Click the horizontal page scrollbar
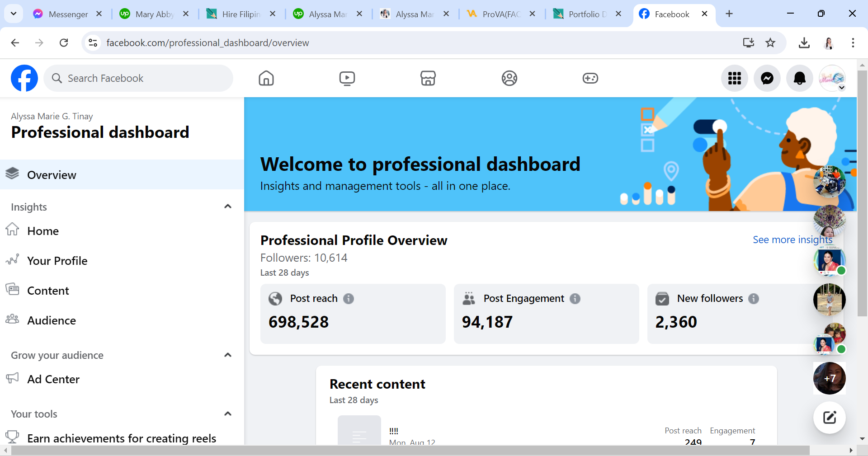The height and width of the screenshot is (456, 868). [x=410, y=451]
